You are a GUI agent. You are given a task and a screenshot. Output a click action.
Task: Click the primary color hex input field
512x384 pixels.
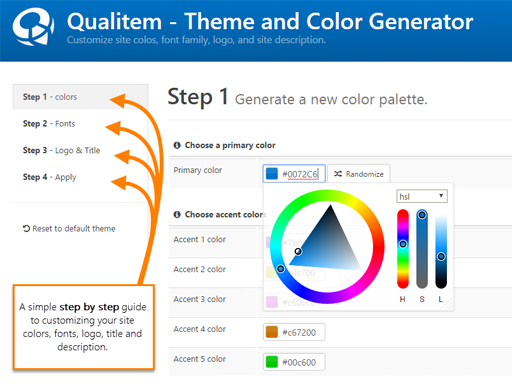(294, 174)
